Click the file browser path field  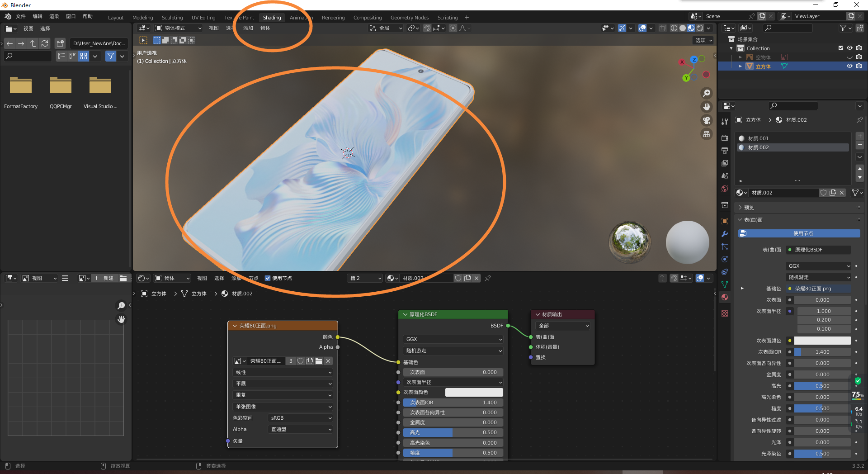coord(99,43)
